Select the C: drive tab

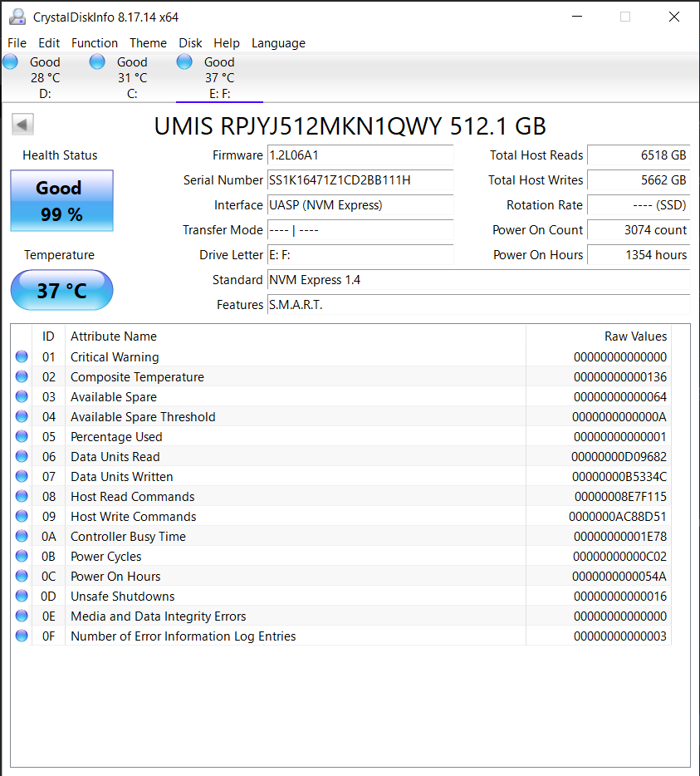pos(132,78)
